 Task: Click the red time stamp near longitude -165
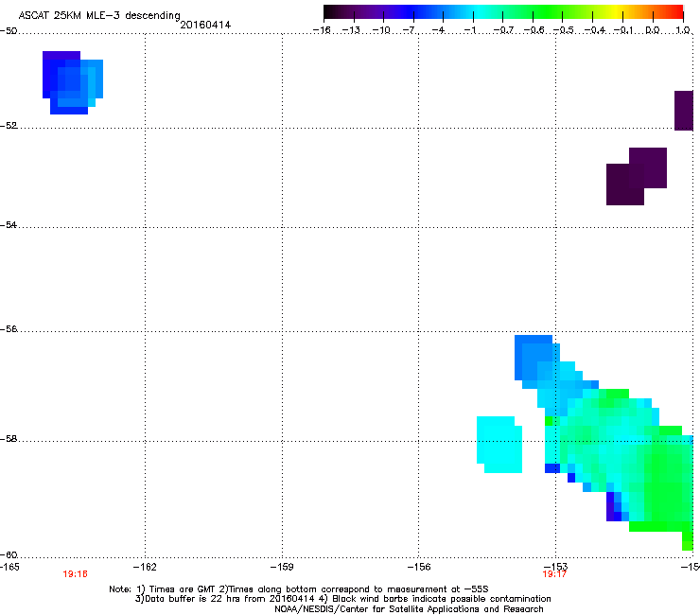tap(75, 574)
